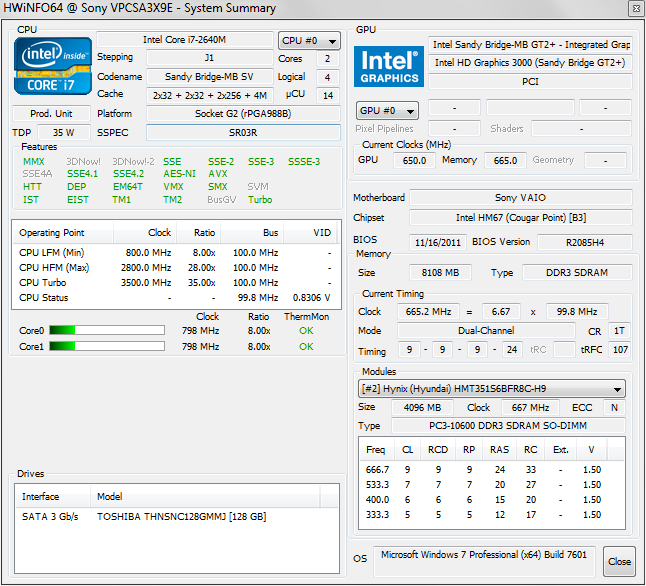Click the Chipset value Intel HM67 (Cougar Point)

coord(521,218)
